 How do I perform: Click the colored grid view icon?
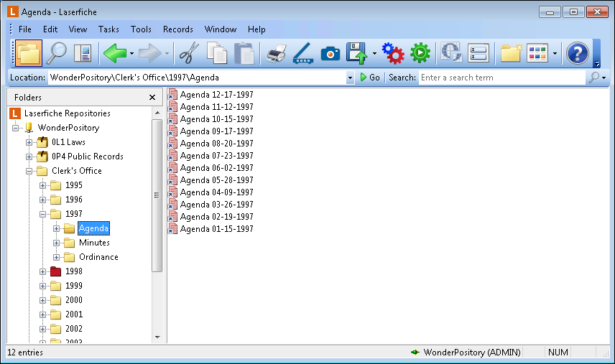pyautogui.click(x=537, y=53)
